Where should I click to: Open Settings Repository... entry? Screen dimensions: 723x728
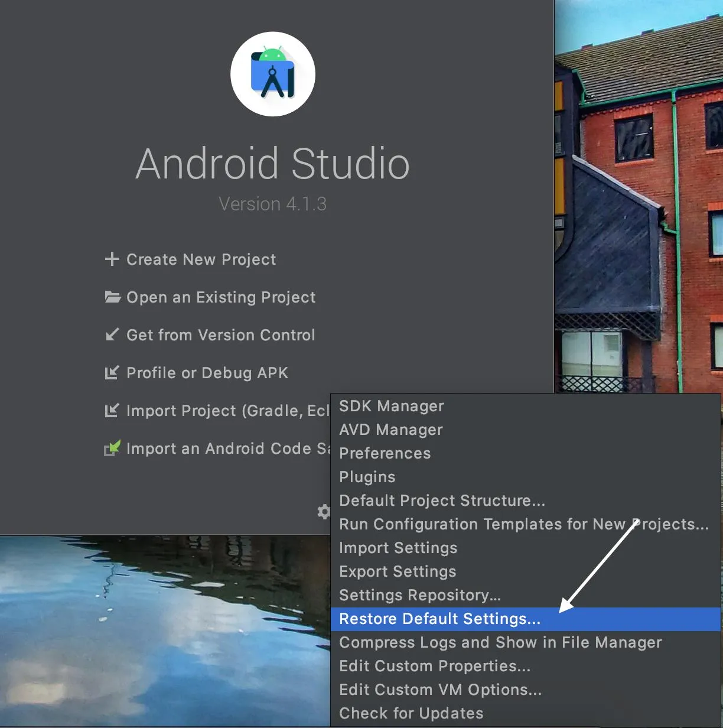526,595
